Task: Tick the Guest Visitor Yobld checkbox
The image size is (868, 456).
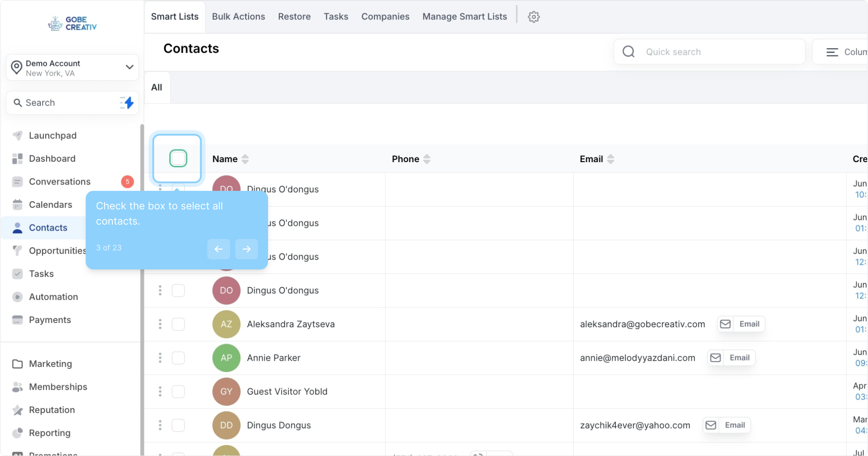Action: (178, 391)
